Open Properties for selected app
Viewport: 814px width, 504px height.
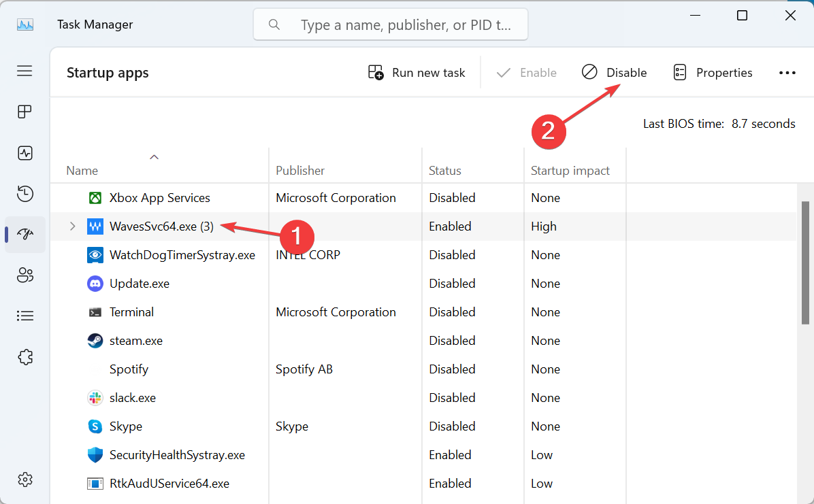[x=713, y=73]
